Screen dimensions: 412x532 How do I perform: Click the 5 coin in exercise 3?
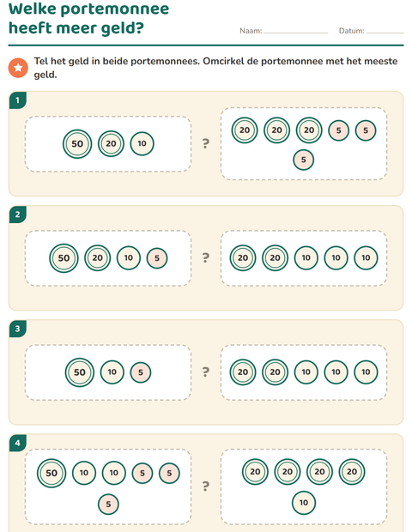pyautogui.click(x=141, y=372)
